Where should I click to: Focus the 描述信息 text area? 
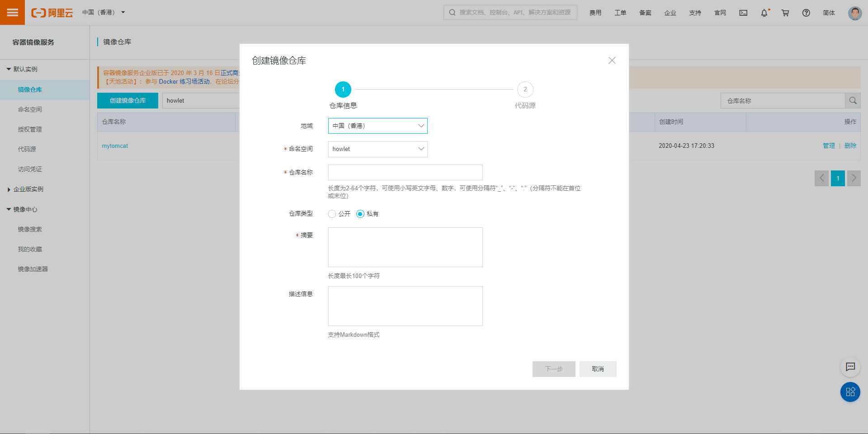coord(405,306)
